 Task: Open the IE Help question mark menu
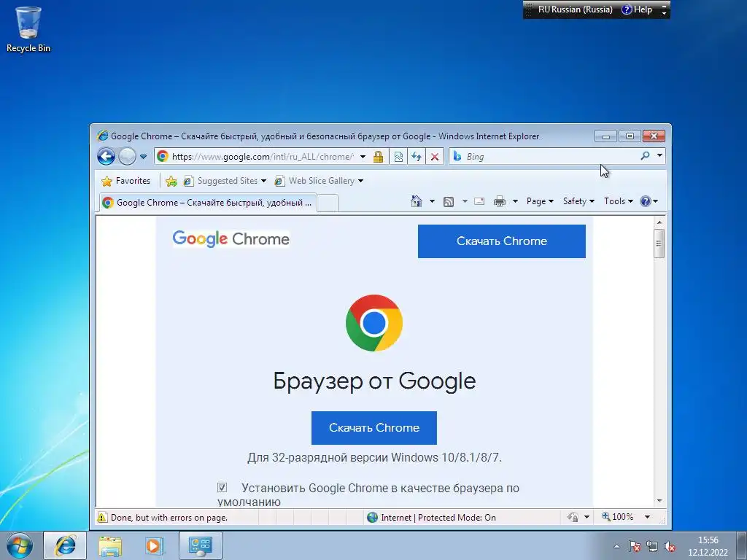[649, 201]
